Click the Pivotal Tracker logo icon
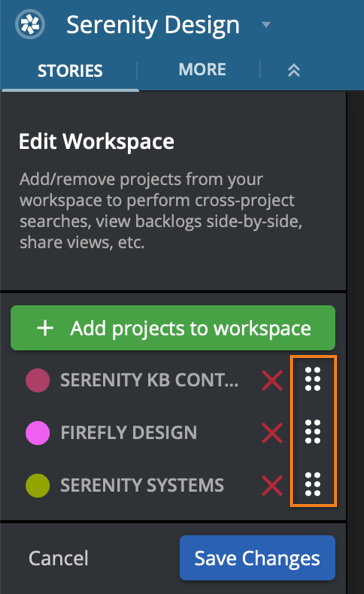Image resolution: width=364 pixels, height=594 pixels. coord(30,24)
